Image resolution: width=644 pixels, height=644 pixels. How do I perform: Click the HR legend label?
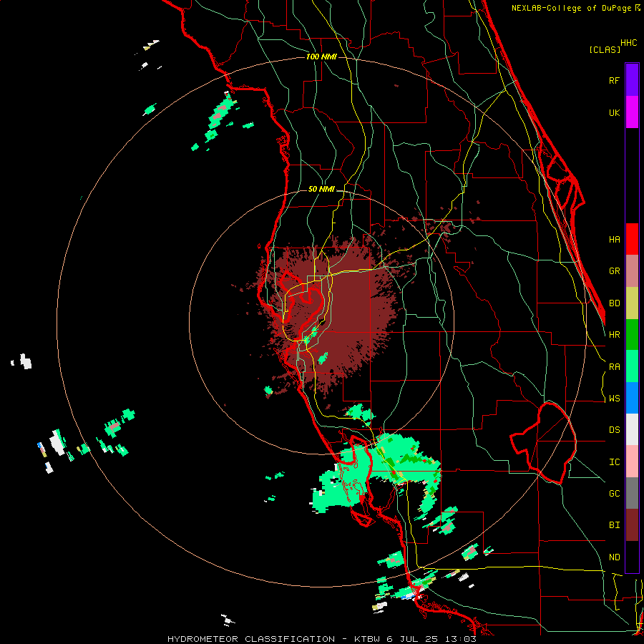tap(614, 335)
